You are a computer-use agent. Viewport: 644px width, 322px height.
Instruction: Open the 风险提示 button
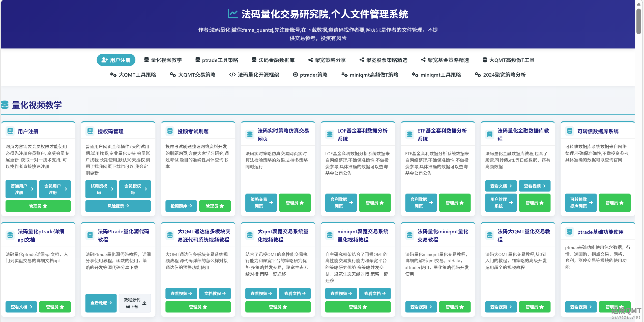[x=118, y=206]
